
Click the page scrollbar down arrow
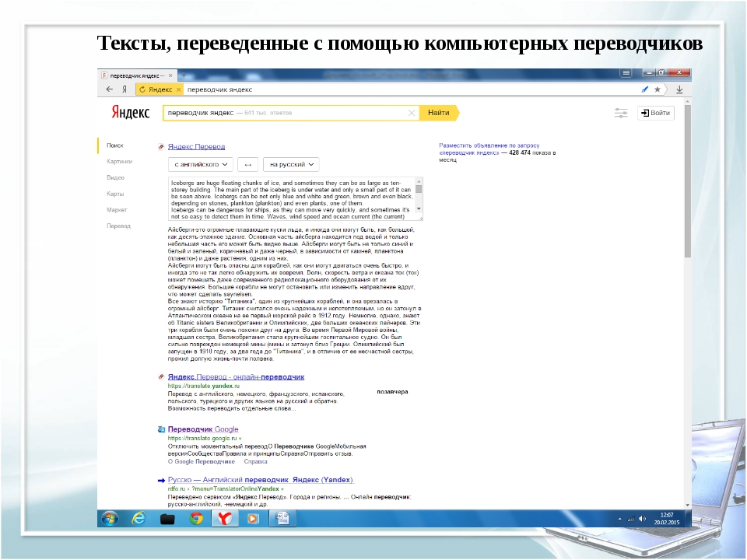point(687,505)
